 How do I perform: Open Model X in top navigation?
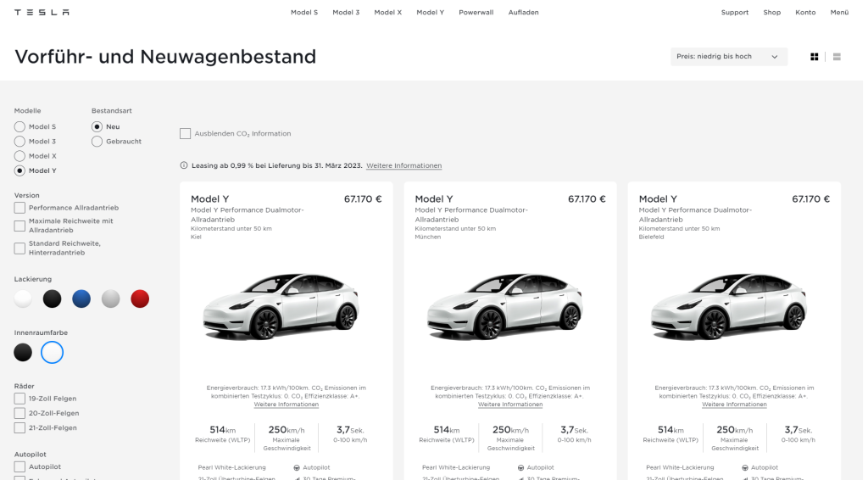(x=388, y=12)
